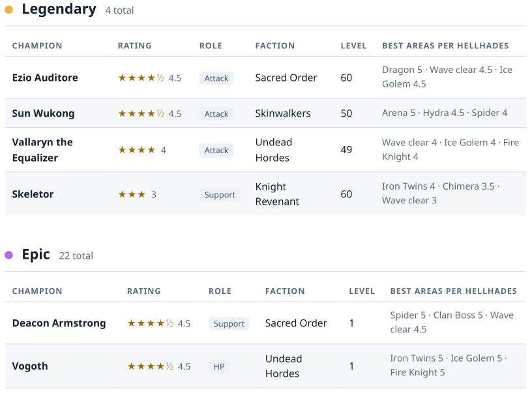Click the Champion column header in Epic table

[37, 291]
